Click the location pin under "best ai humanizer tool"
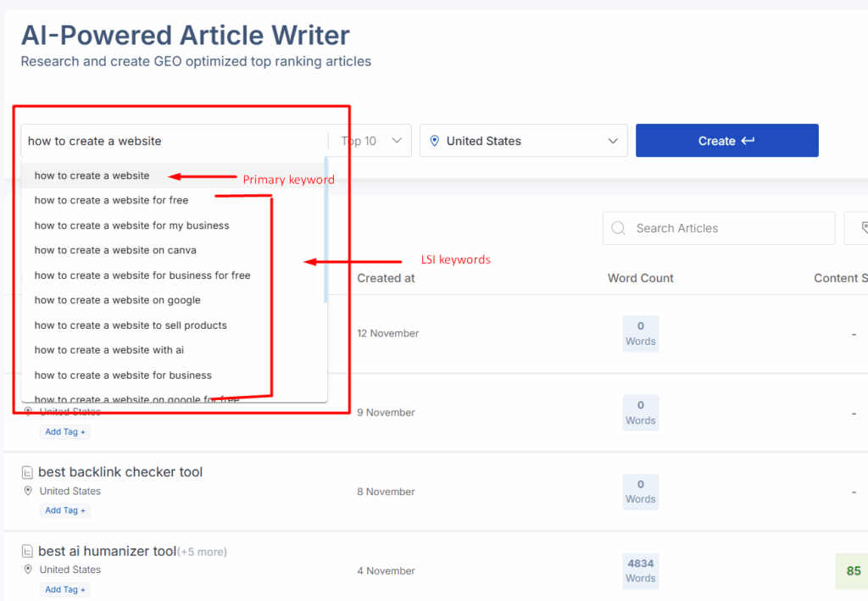 tap(28, 570)
